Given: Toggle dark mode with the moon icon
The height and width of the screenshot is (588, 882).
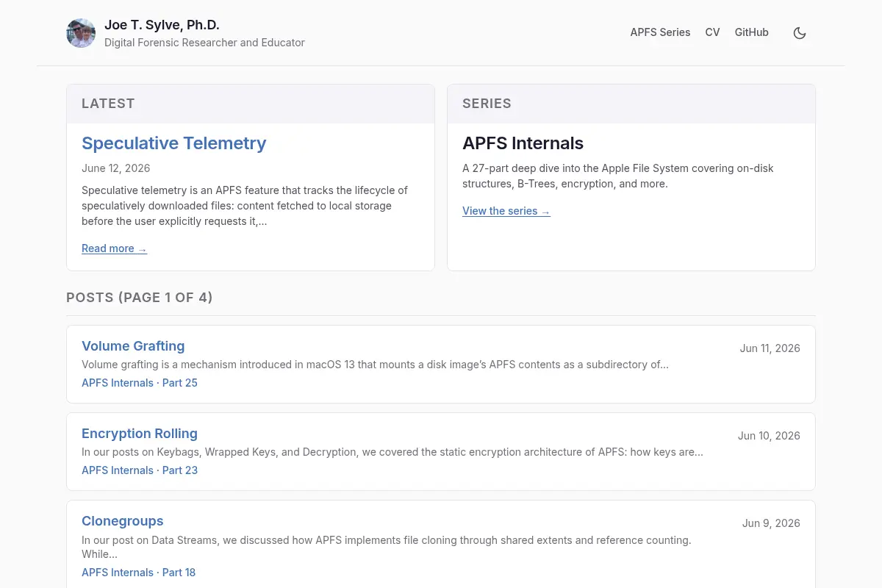Looking at the screenshot, I should coord(800,33).
